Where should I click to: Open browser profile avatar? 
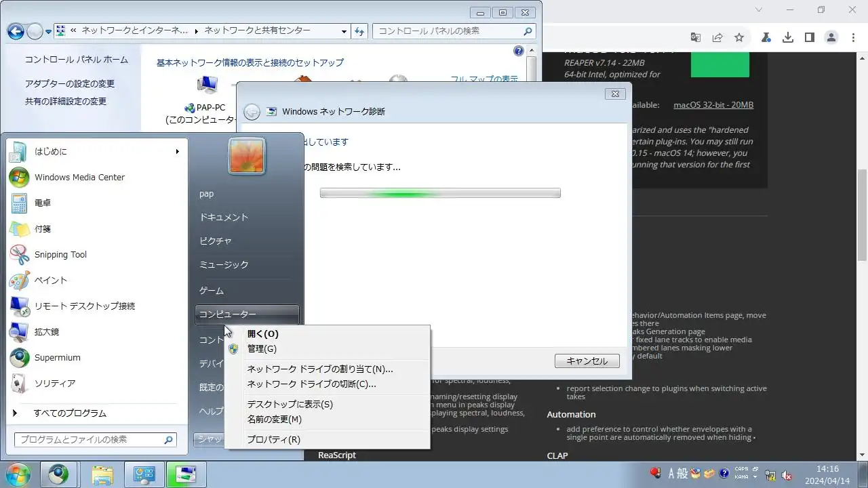point(831,37)
